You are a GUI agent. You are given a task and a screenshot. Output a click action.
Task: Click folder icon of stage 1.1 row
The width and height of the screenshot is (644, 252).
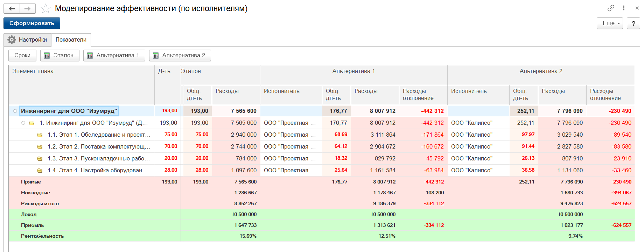tap(40, 135)
